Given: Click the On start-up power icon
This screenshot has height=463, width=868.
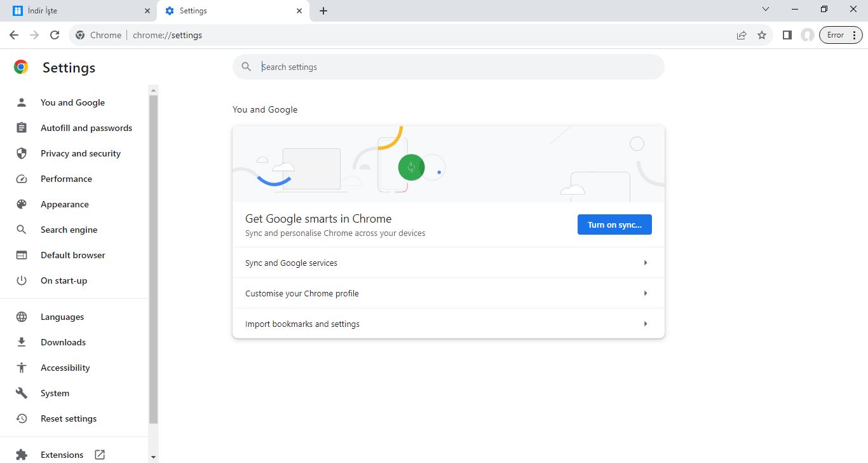Looking at the screenshot, I should 22,280.
